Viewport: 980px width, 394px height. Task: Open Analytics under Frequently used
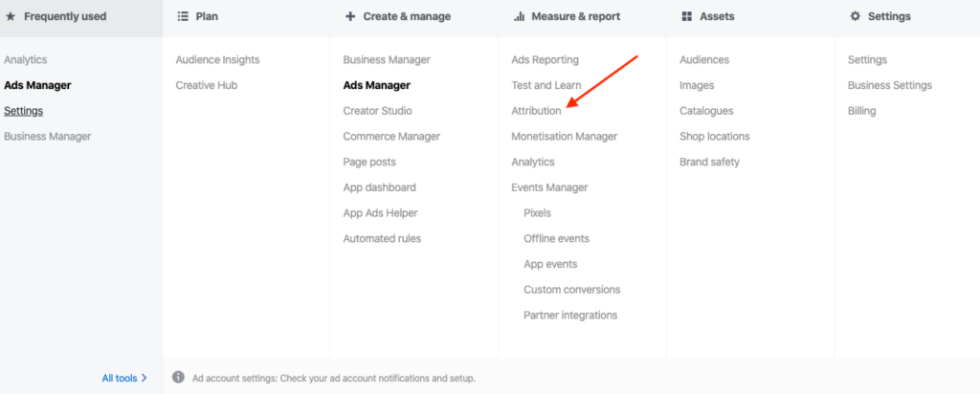tap(26, 60)
